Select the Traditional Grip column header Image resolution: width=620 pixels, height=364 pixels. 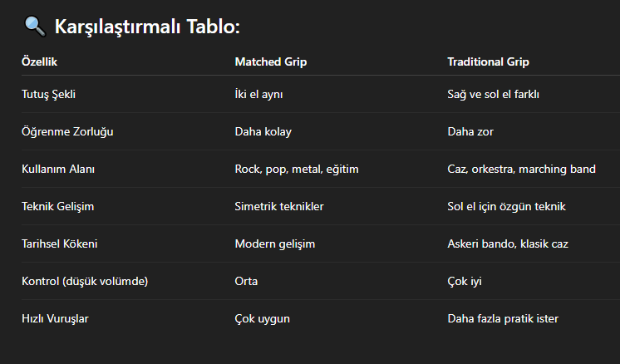tap(488, 61)
